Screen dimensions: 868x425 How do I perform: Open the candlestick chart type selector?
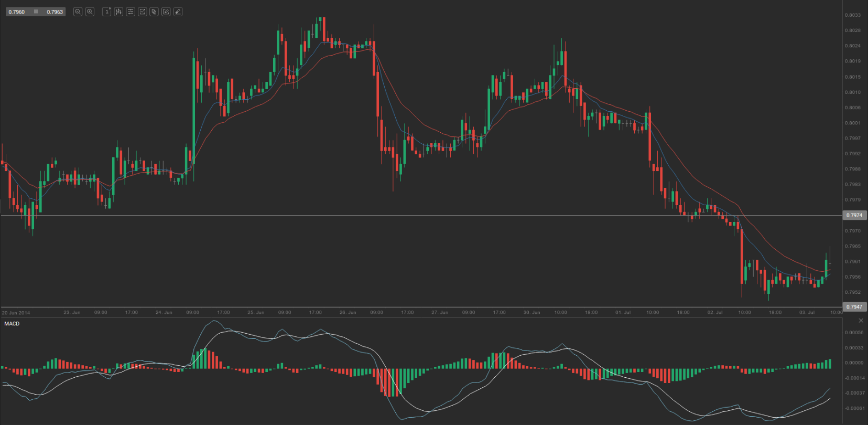pyautogui.click(x=118, y=12)
